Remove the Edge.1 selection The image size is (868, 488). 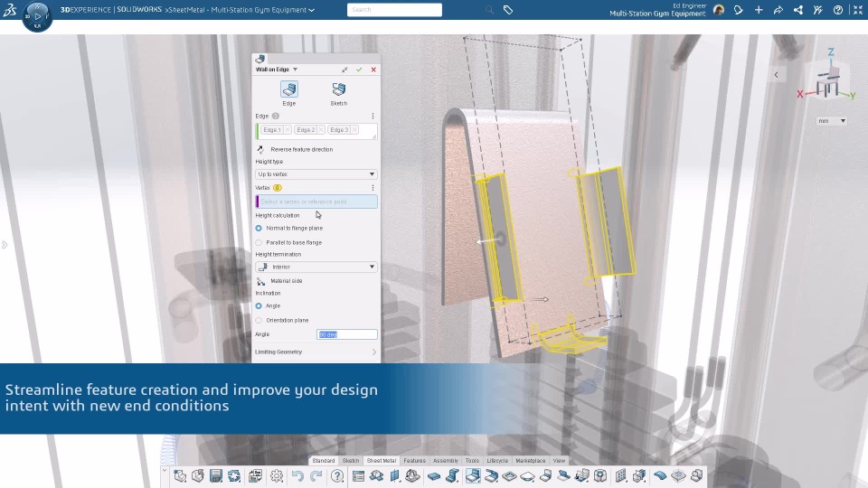[x=288, y=130]
